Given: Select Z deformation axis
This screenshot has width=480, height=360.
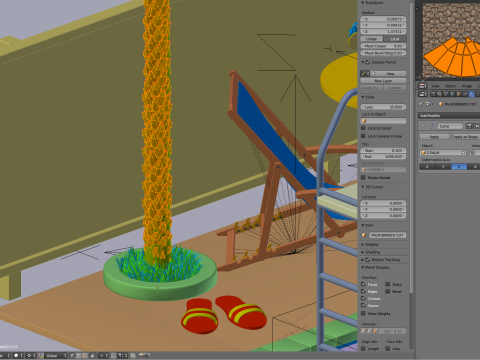Looking at the screenshot, I should click(459, 166).
